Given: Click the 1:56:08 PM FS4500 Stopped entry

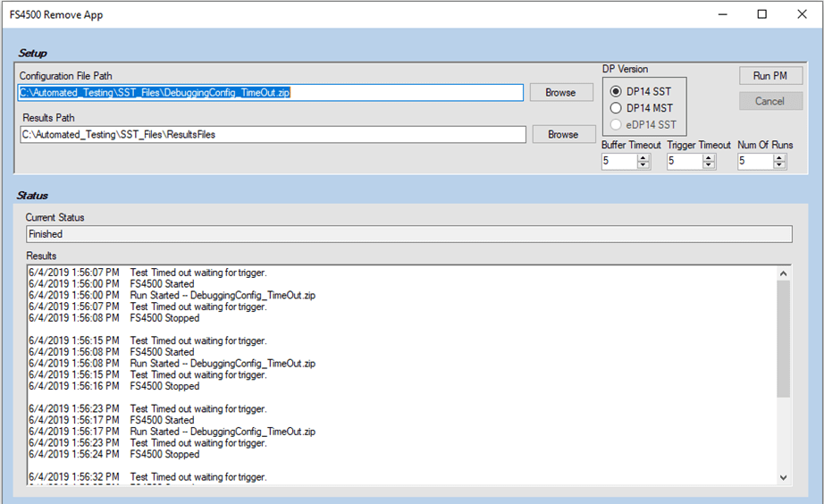Looking at the screenshot, I should point(114,318).
